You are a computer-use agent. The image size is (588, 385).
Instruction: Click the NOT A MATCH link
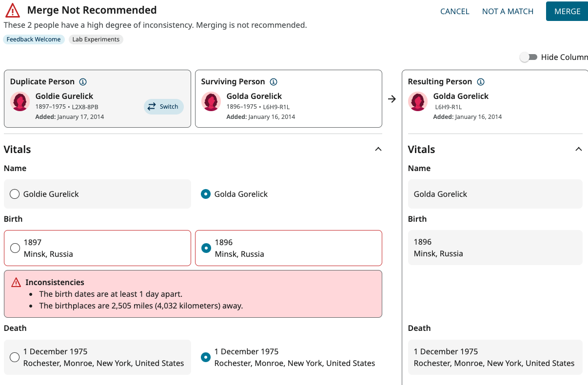(x=508, y=11)
